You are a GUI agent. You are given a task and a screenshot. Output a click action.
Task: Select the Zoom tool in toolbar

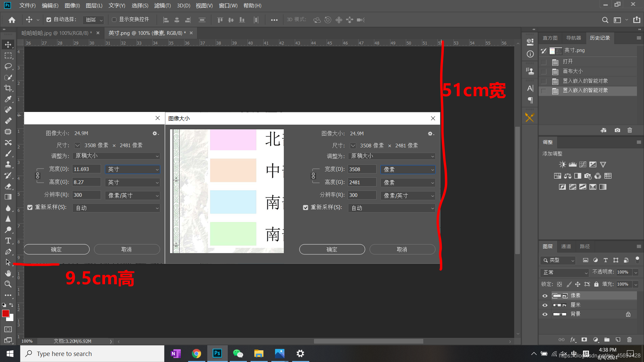tap(8, 284)
